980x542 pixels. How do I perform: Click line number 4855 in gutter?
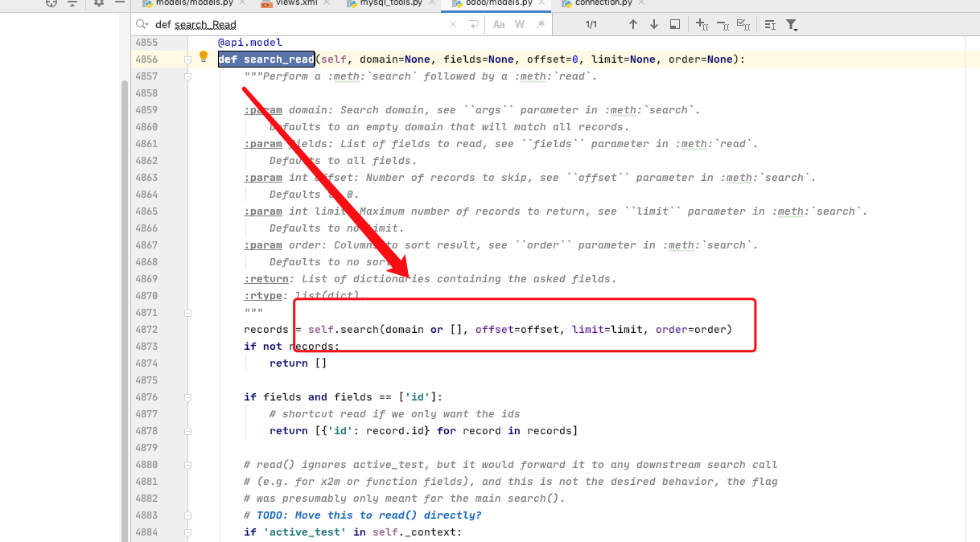click(146, 42)
